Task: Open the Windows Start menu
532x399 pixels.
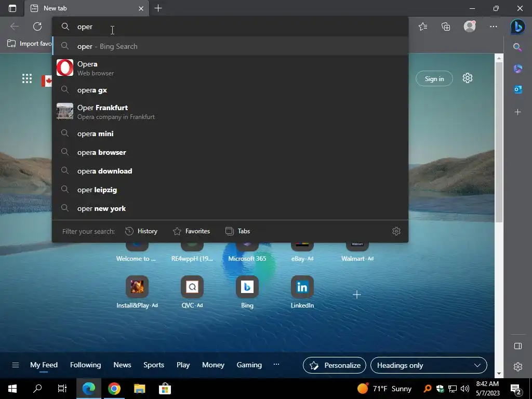Action: coord(12,389)
